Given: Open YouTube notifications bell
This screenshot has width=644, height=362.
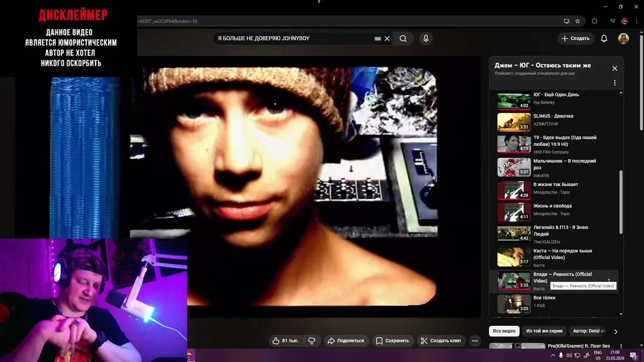Looking at the screenshot, I should [604, 39].
